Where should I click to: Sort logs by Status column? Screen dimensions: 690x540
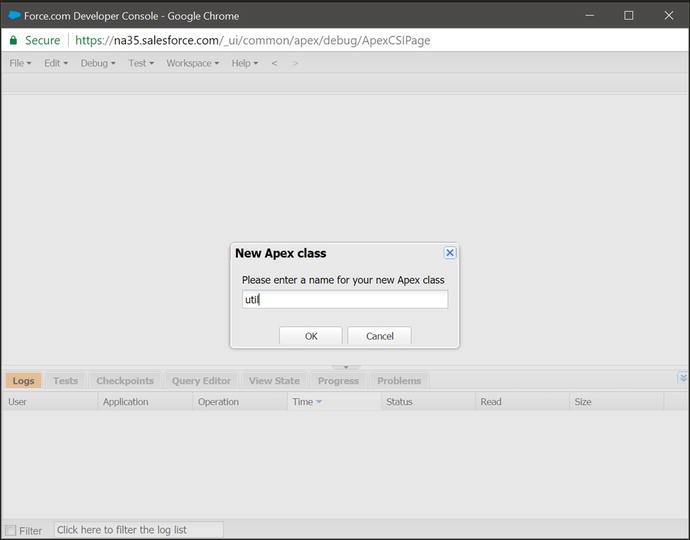pos(428,402)
